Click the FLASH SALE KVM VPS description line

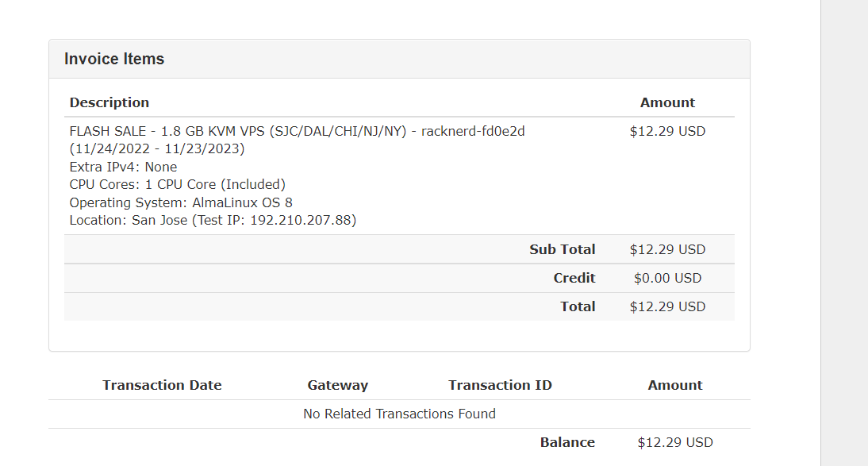[297, 131]
